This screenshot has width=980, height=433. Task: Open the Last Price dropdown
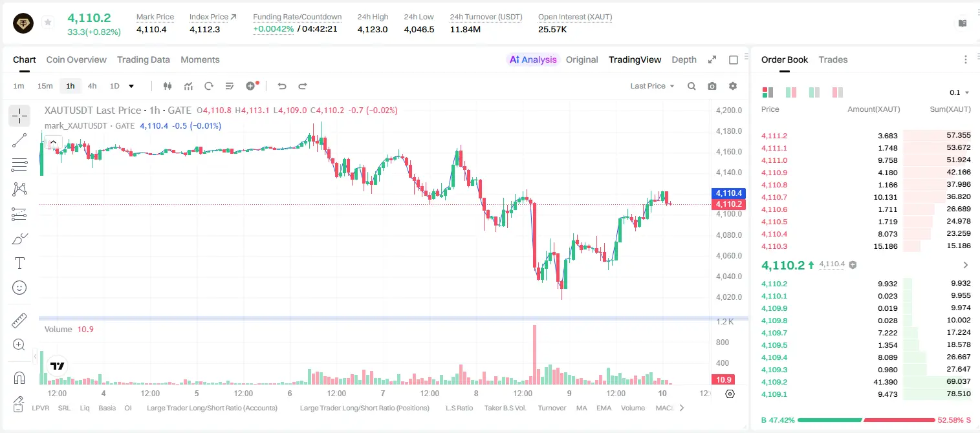click(652, 86)
